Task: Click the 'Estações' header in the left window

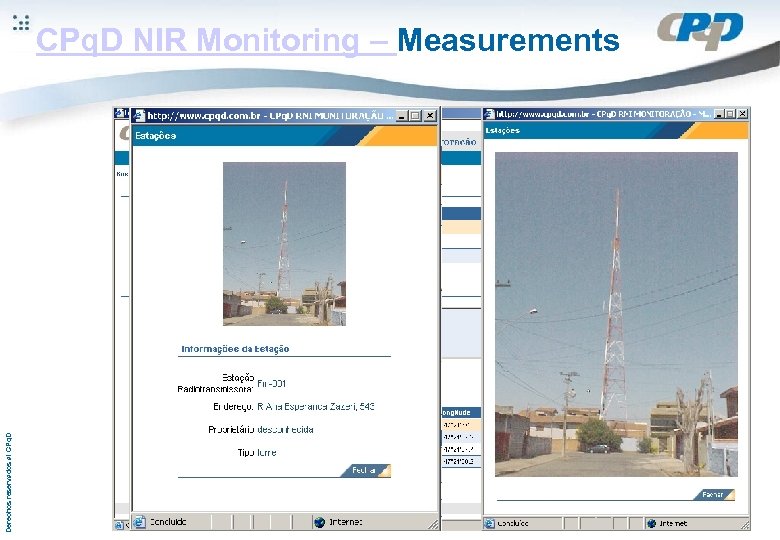Action: (156, 136)
